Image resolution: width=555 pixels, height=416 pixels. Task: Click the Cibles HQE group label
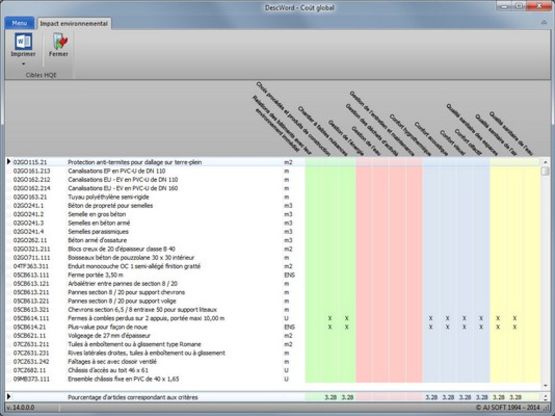pos(41,75)
